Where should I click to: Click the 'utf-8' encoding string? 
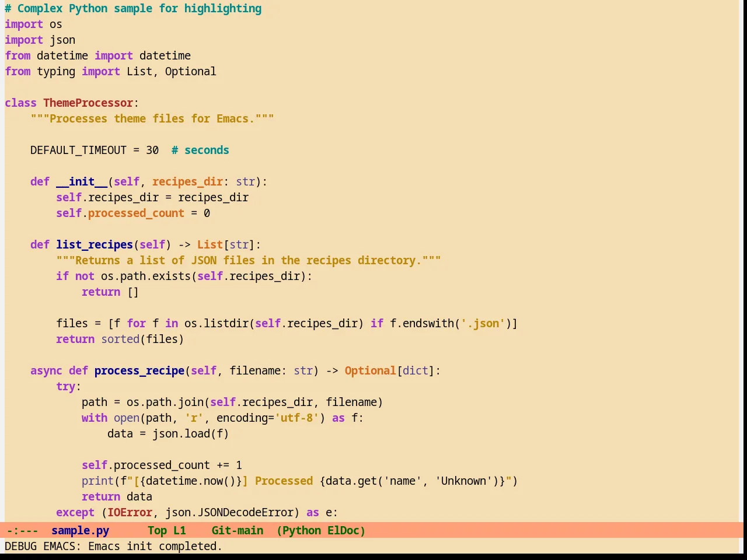[296, 418]
